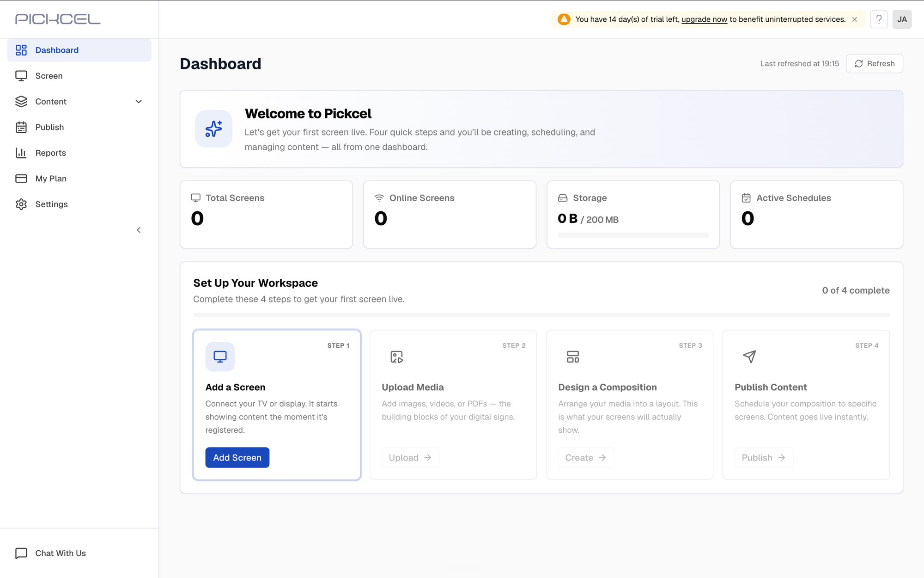
Task: Open the Content menu item
Action: click(x=79, y=101)
